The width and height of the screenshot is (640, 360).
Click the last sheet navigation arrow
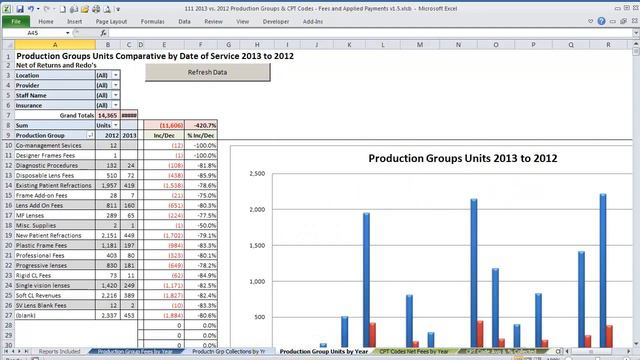[26, 351]
